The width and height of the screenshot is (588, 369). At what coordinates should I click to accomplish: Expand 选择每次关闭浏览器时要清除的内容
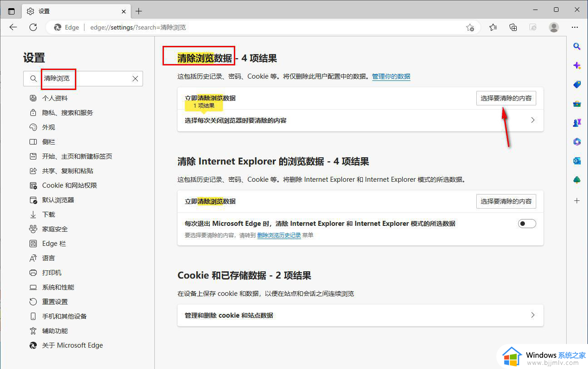[361, 120]
